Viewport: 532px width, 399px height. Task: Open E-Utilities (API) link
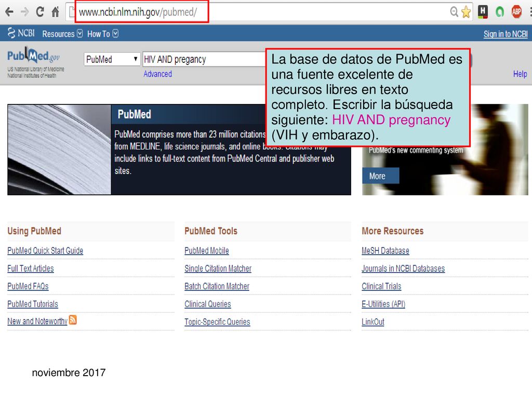[383, 304]
